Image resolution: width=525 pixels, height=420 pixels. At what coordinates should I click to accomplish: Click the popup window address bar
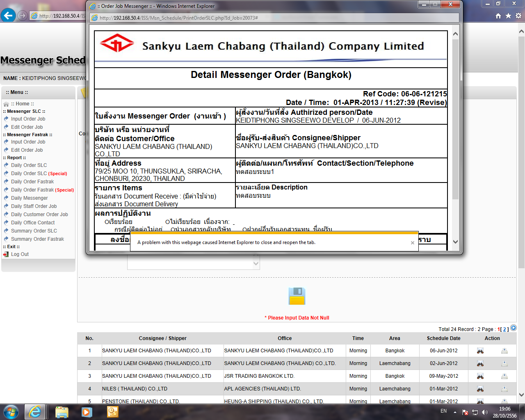click(x=274, y=18)
